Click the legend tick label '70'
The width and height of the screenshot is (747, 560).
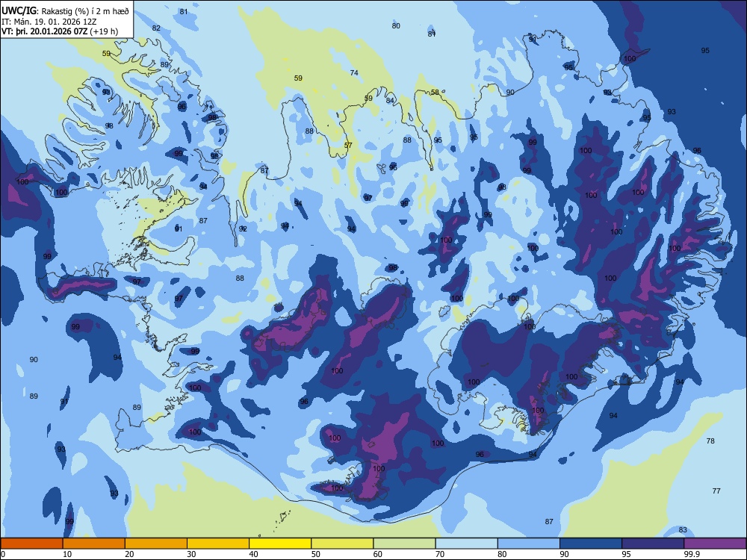[440, 554]
